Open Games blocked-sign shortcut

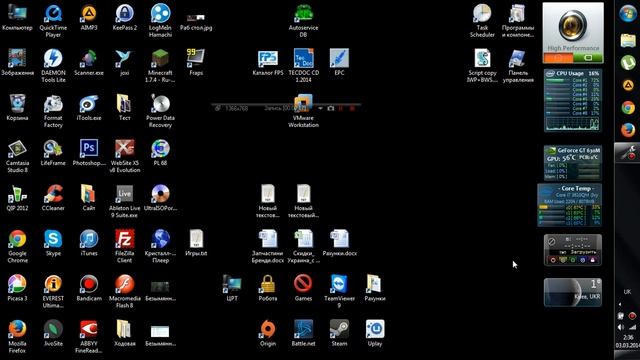pos(303,288)
